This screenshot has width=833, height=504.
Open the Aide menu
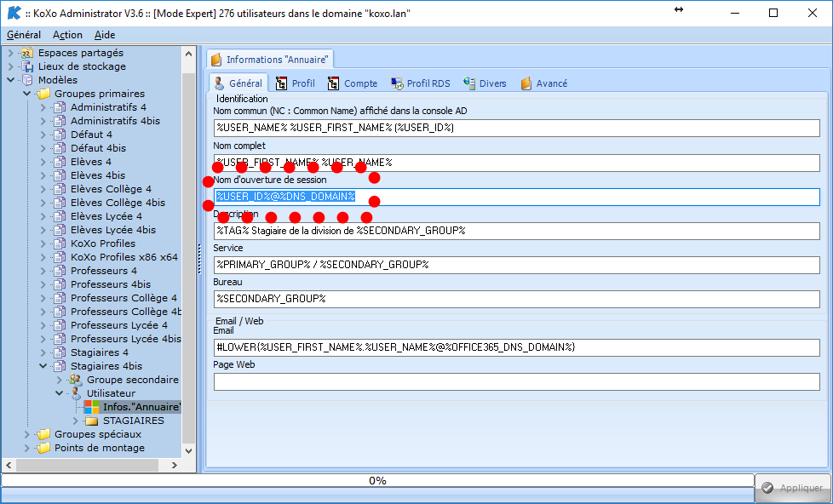(105, 35)
